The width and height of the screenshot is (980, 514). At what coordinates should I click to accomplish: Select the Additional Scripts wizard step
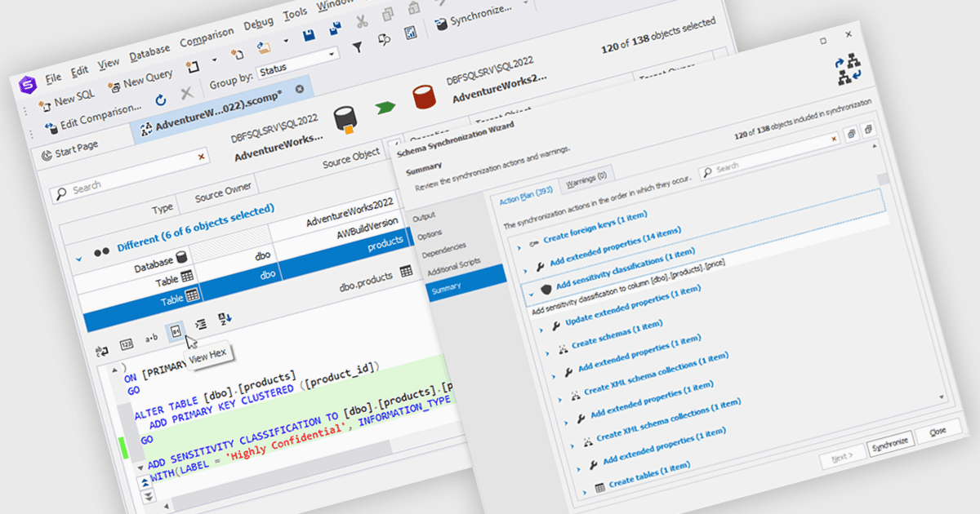pos(452,266)
